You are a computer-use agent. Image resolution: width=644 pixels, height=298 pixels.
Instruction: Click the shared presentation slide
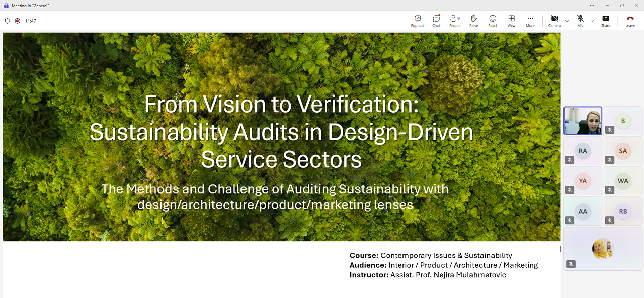point(281,151)
